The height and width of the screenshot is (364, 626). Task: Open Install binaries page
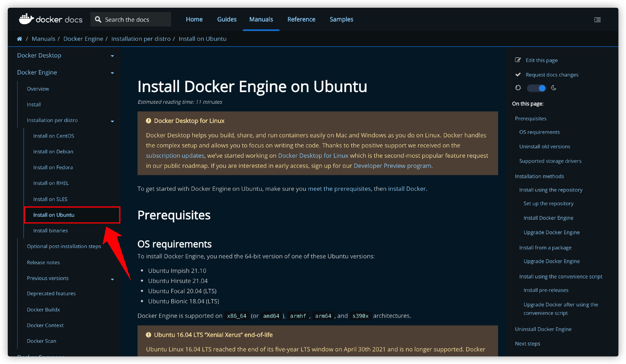(x=50, y=231)
